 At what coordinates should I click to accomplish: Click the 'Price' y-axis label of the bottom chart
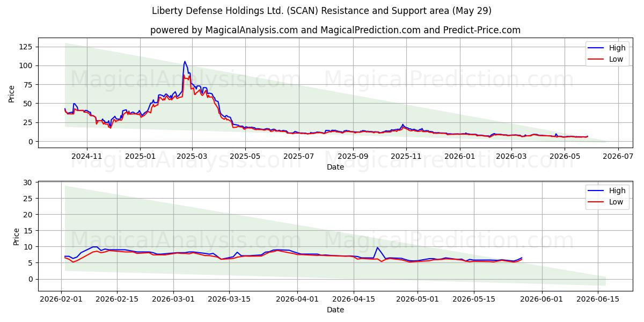coord(16,236)
